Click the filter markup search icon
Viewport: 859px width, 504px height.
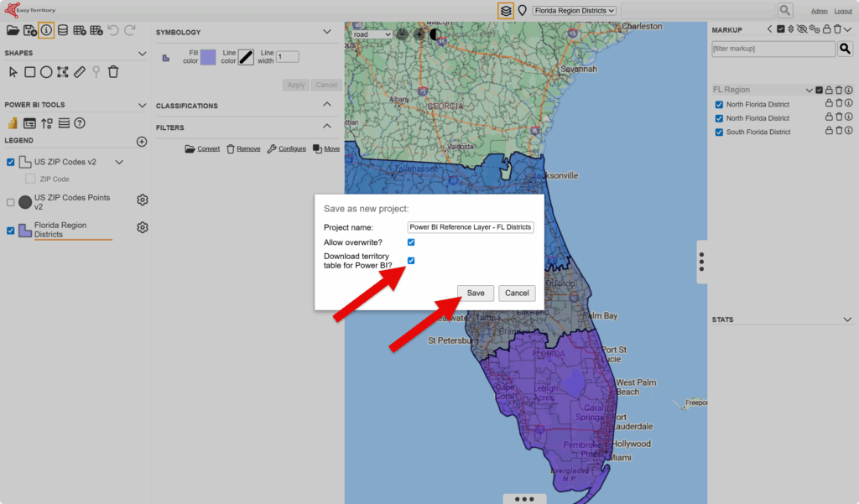846,49
